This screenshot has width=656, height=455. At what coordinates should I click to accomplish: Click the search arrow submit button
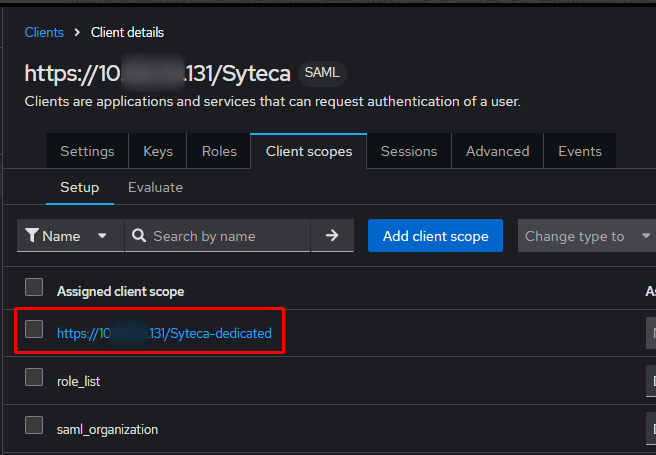(332, 236)
